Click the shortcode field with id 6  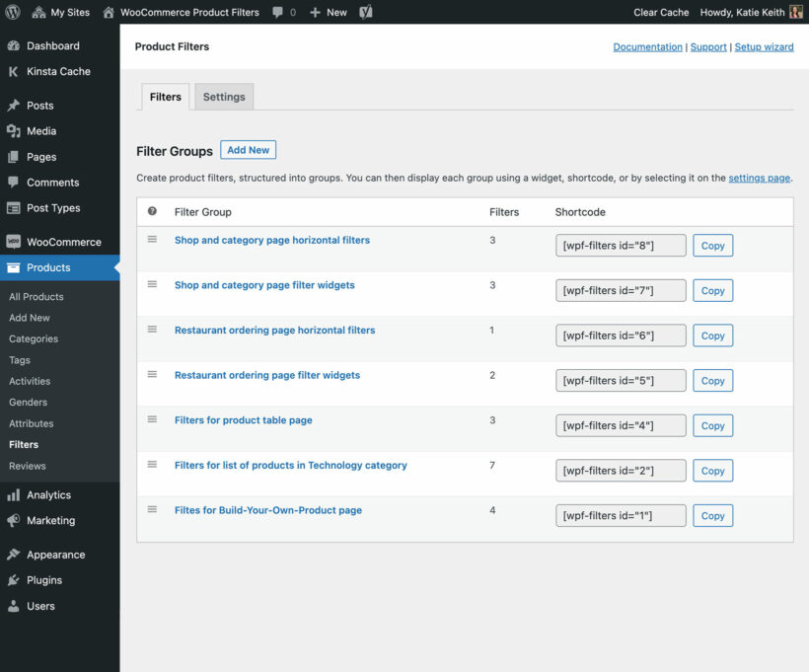[621, 336]
